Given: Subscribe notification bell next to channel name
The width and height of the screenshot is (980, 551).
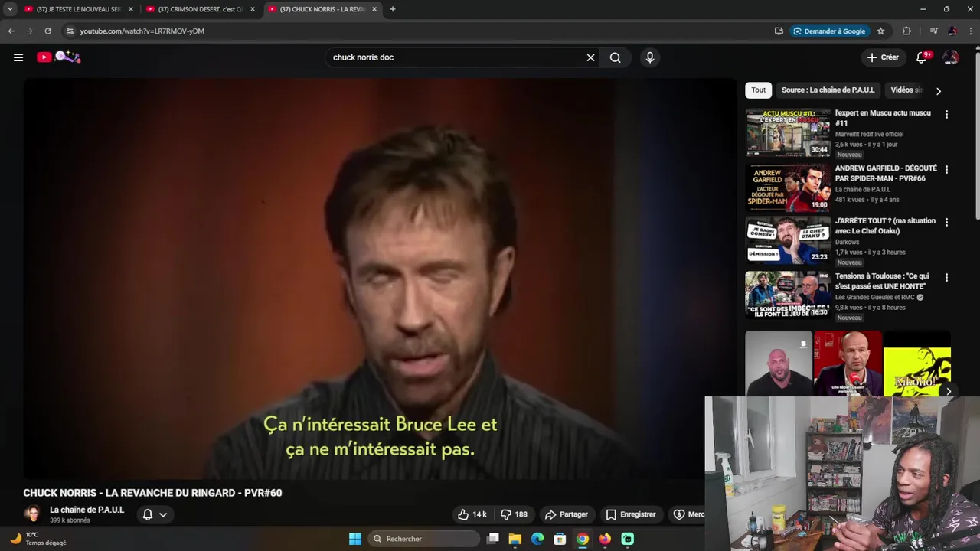Looking at the screenshot, I should 148,514.
